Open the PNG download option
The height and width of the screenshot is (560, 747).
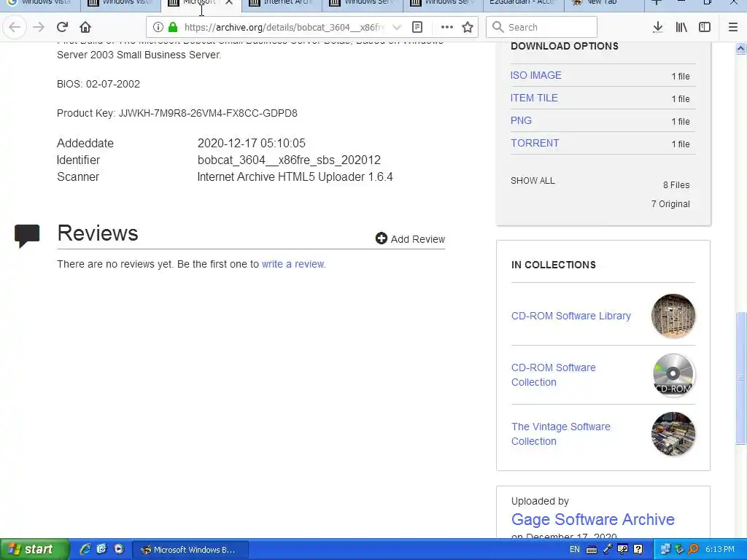pos(521,120)
